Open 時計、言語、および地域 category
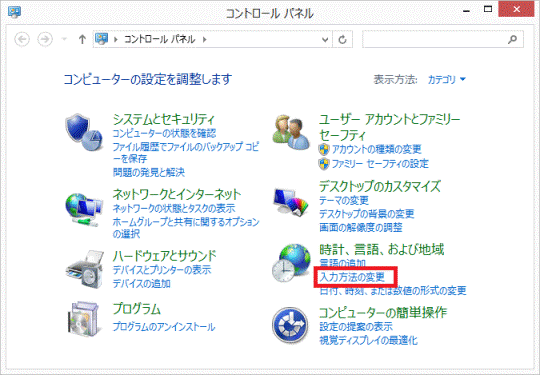This screenshot has height=375, width=540. click(382, 249)
